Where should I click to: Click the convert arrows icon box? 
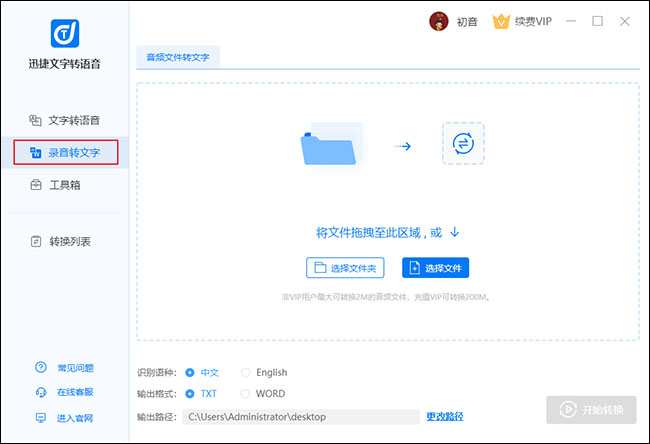pyautogui.click(x=463, y=143)
